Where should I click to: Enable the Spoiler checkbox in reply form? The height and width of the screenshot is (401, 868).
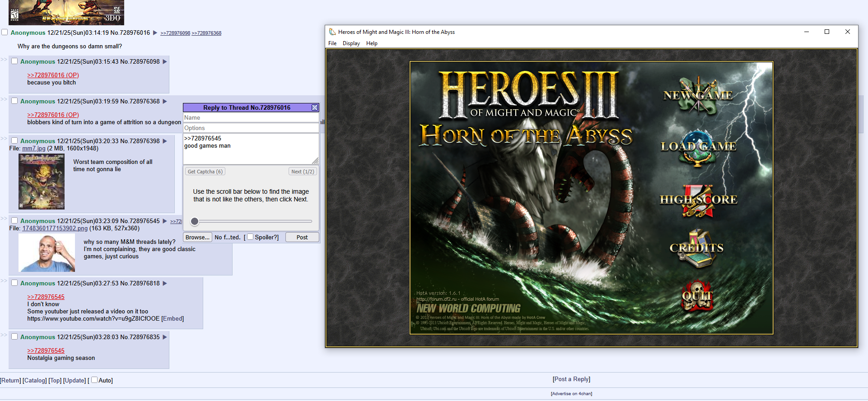click(x=250, y=237)
